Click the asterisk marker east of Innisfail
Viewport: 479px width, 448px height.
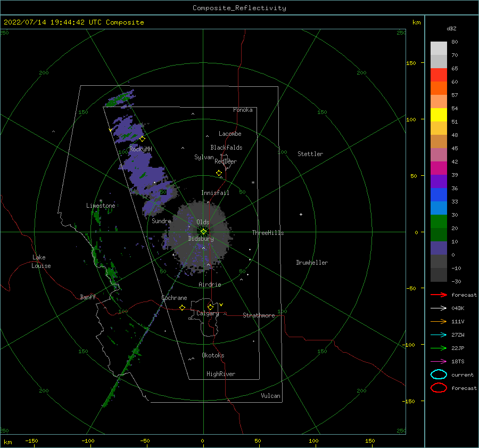tap(253, 183)
